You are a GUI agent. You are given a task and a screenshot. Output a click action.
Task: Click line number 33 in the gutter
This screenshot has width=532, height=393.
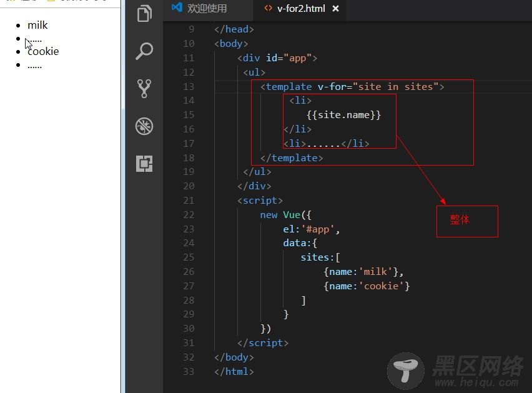coord(189,372)
